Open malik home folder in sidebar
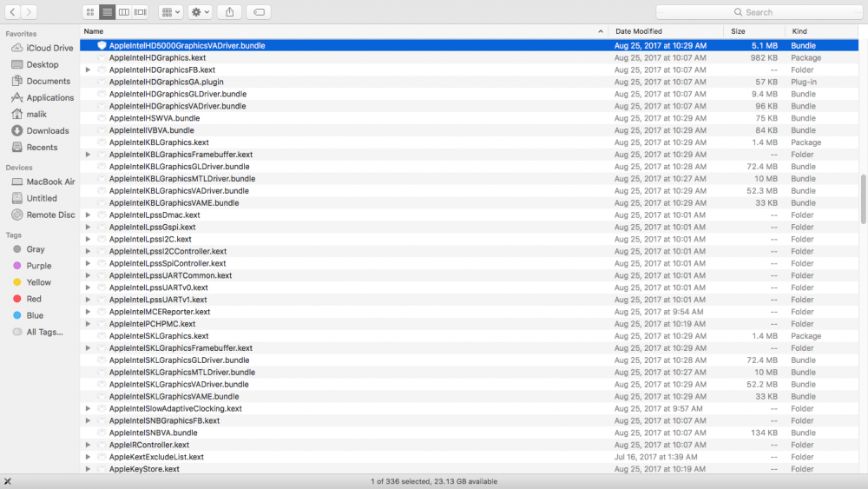The height and width of the screenshot is (489, 868). coord(30,115)
